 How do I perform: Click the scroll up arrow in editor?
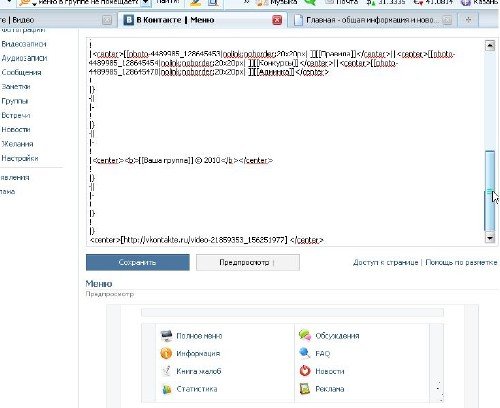click(x=490, y=45)
